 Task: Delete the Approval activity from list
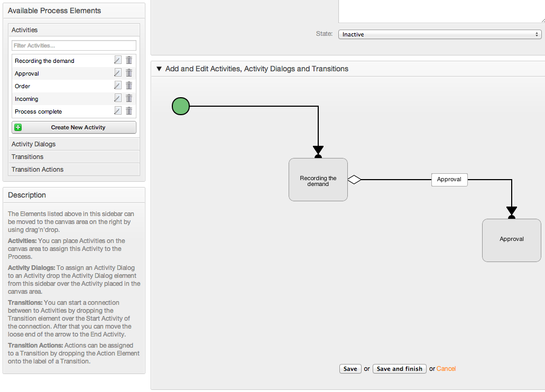point(129,73)
